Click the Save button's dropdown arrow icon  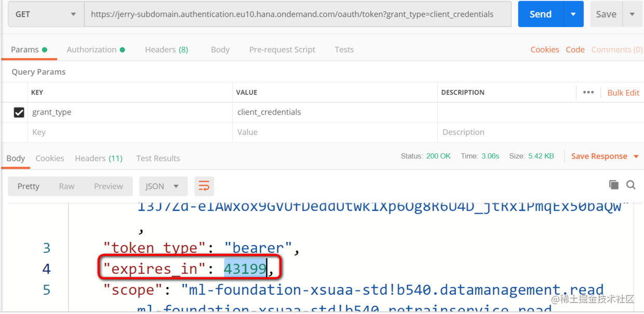(631, 14)
